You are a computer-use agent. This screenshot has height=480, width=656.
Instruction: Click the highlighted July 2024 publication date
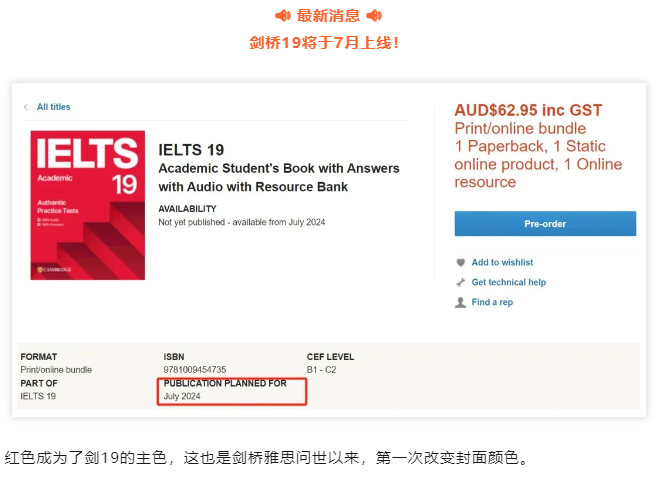(182, 396)
